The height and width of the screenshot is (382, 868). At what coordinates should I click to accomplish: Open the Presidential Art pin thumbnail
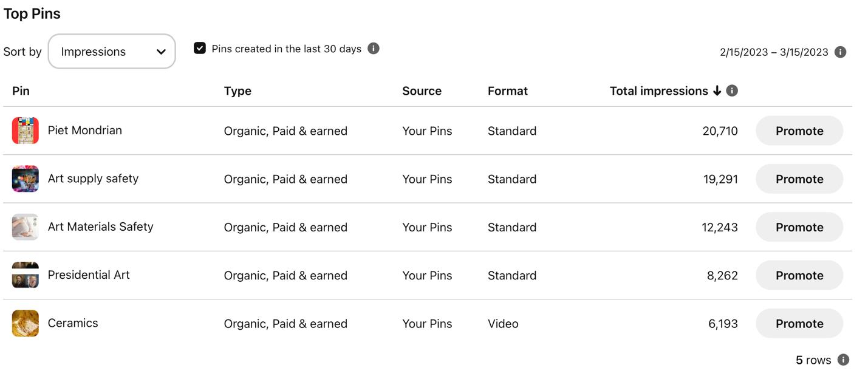click(26, 275)
